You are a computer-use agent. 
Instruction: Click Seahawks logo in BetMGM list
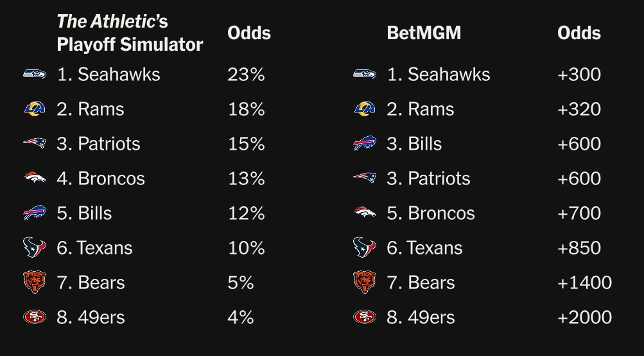click(365, 74)
